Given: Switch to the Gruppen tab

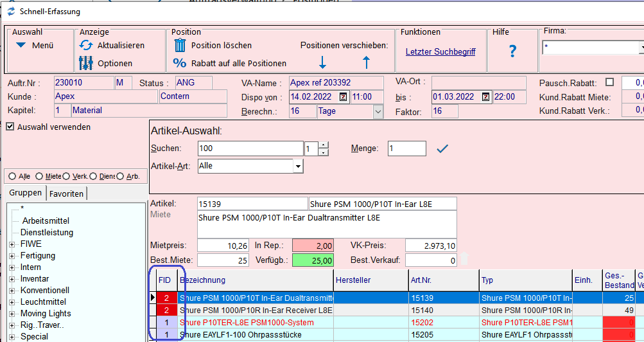Looking at the screenshot, I should click(26, 193).
